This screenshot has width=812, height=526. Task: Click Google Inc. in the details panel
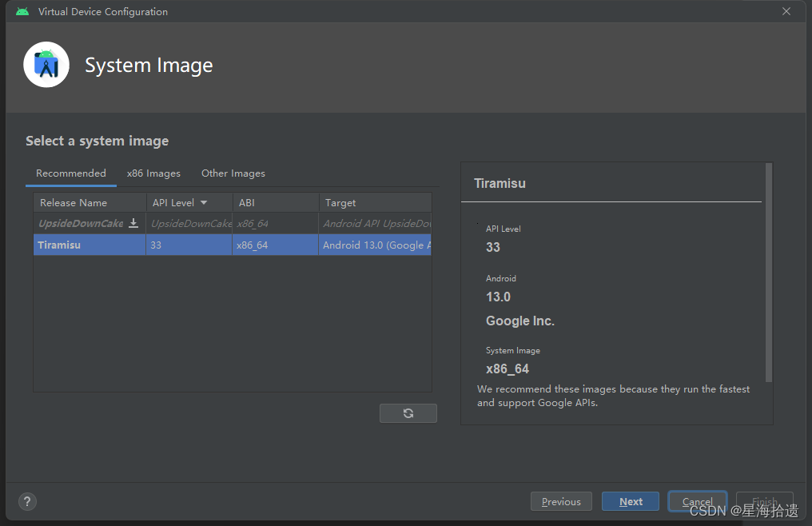[x=520, y=321]
